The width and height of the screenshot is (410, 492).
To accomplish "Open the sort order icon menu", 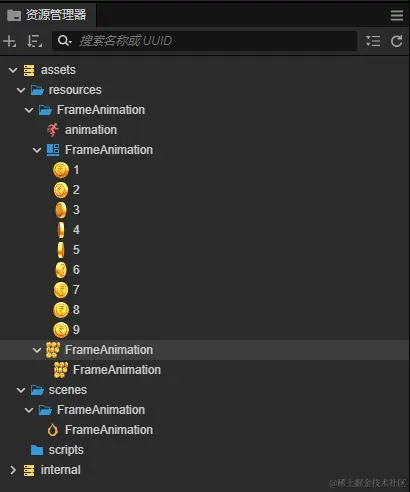I will [x=35, y=41].
